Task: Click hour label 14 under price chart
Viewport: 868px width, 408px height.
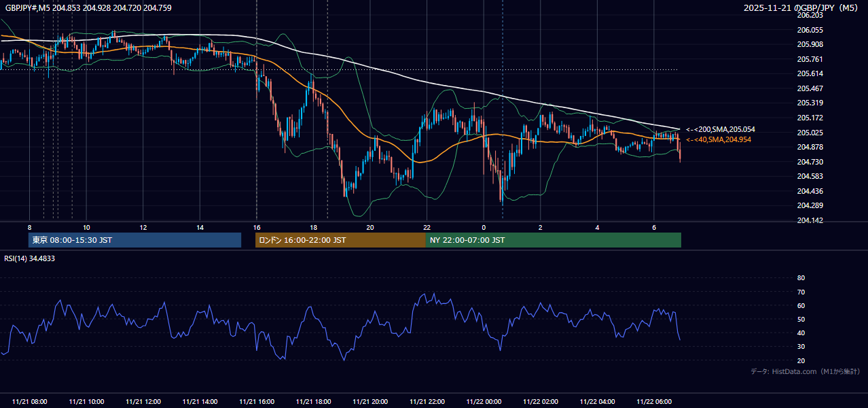Action: click(x=200, y=227)
